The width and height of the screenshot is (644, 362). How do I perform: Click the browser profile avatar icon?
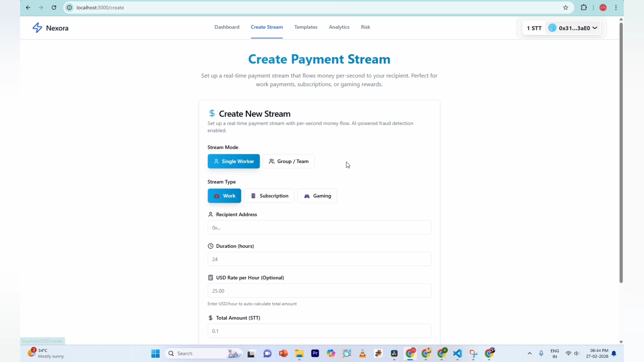[x=603, y=8]
